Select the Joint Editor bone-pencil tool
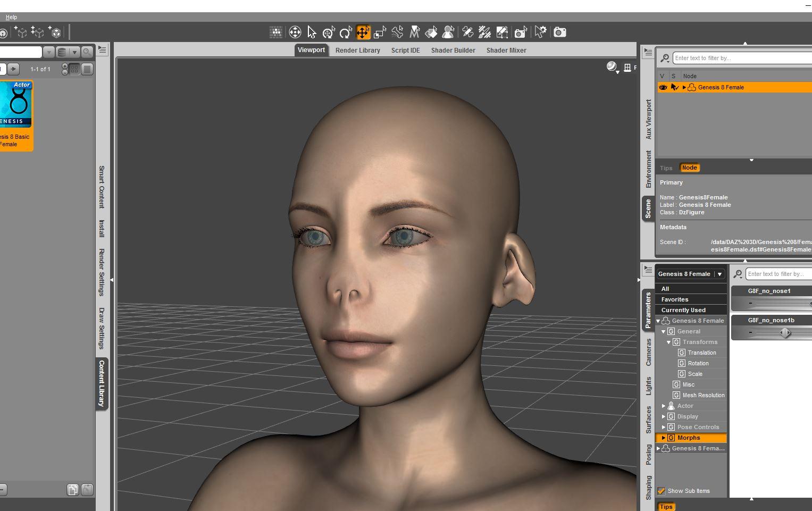The image size is (812, 511). tap(467, 32)
